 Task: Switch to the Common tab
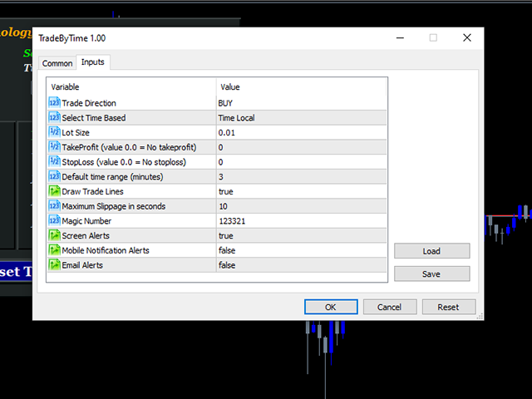point(57,63)
